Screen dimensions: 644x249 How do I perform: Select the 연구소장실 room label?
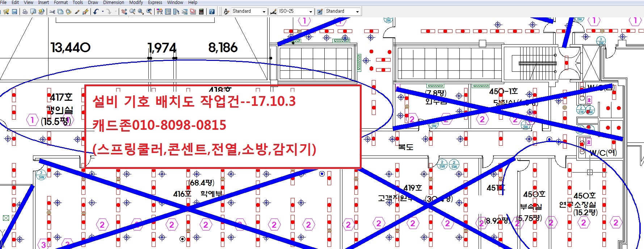tap(578, 205)
